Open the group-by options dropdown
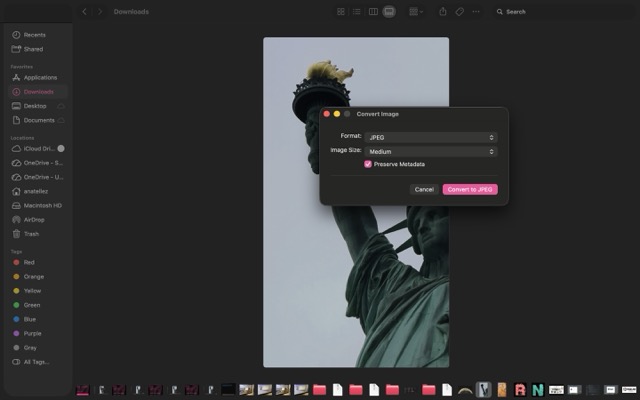640x400 pixels. [416, 12]
